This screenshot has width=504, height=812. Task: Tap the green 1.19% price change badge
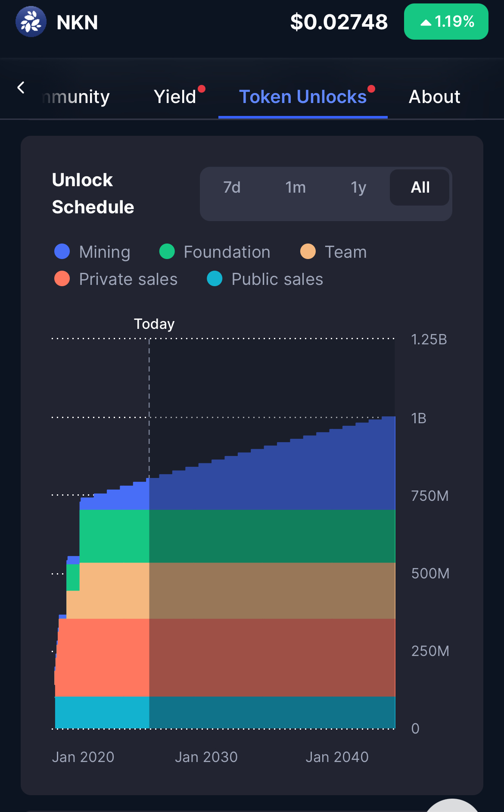446,22
